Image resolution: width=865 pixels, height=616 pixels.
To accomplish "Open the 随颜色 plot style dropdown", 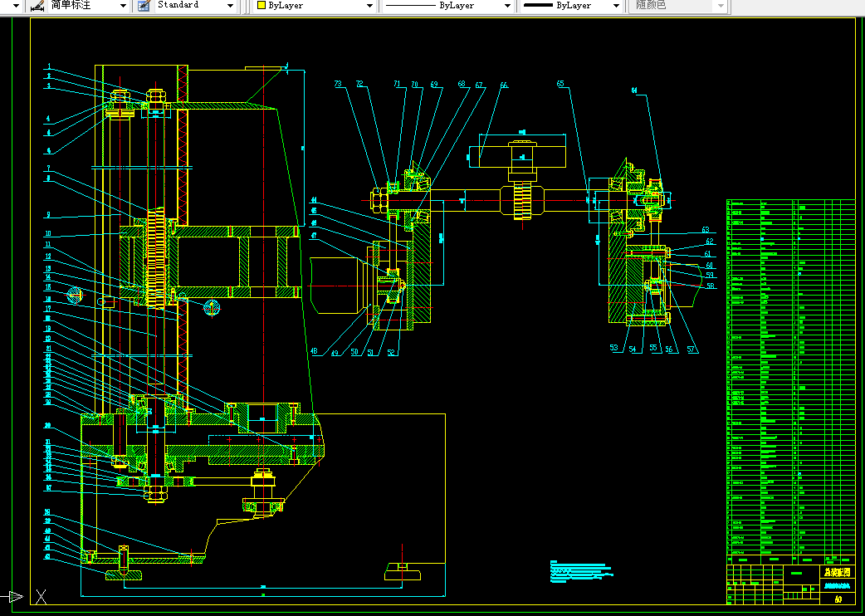I will (x=721, y=6).
